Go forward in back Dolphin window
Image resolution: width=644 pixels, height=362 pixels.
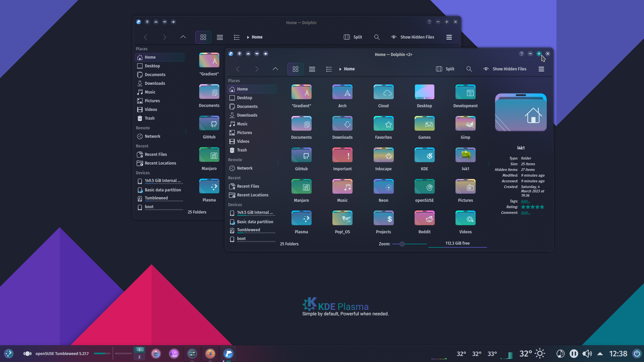(164, 37)
